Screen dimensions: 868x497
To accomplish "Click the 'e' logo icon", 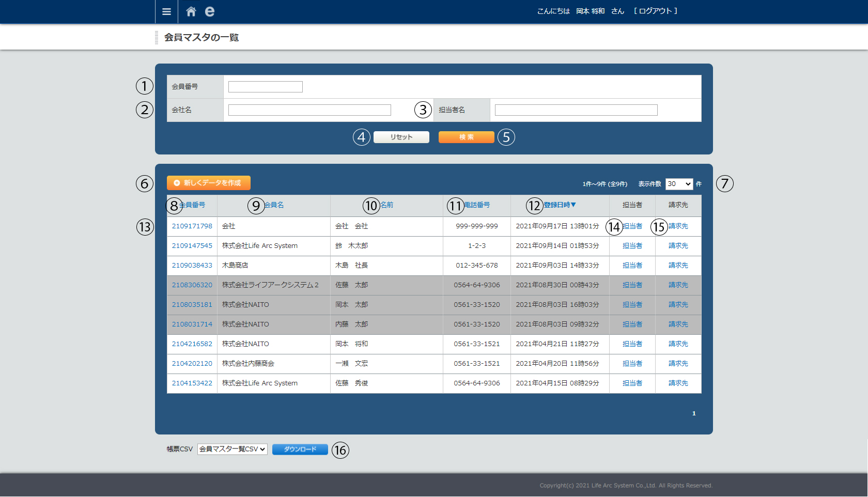I will 209,11.
